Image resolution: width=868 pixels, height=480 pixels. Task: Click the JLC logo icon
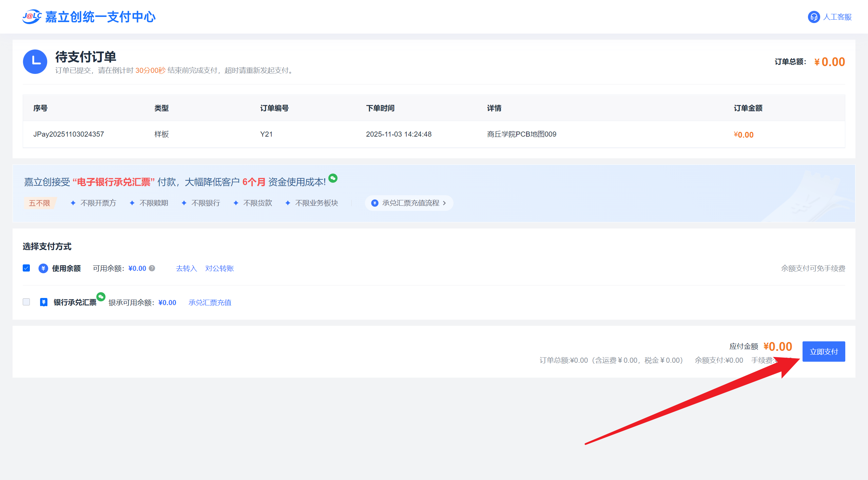coord(32,17)
